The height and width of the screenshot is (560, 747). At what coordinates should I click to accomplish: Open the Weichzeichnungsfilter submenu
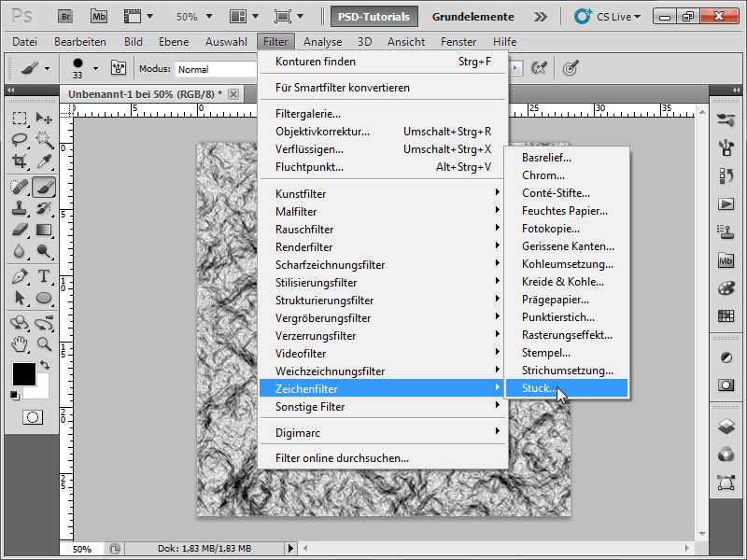(383, 371)
